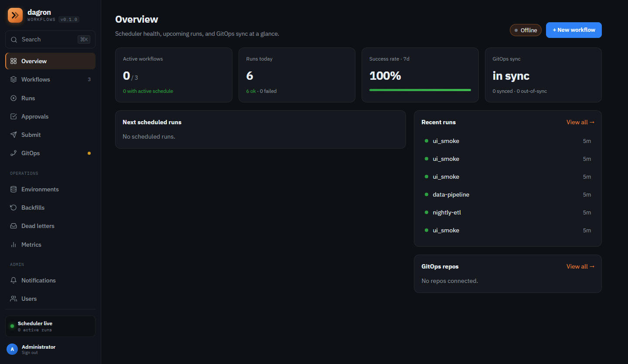Go to Workflows in the sidebar
Screen dimensions: 628x364
coord(51,79)
